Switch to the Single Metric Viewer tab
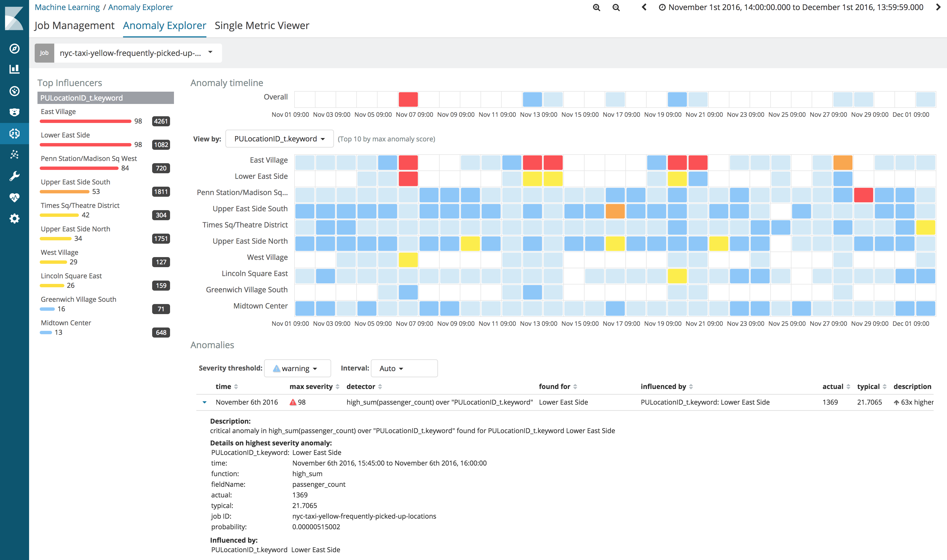 (x=262, y=26)
